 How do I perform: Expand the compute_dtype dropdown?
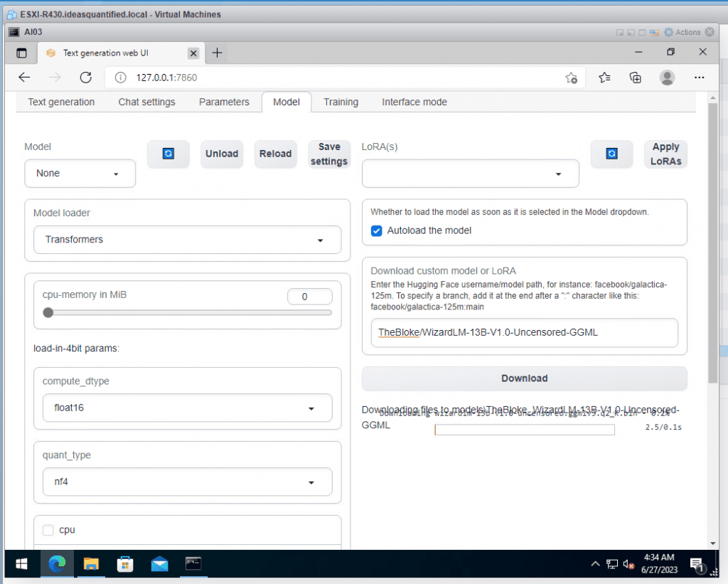tap(188, 408)
